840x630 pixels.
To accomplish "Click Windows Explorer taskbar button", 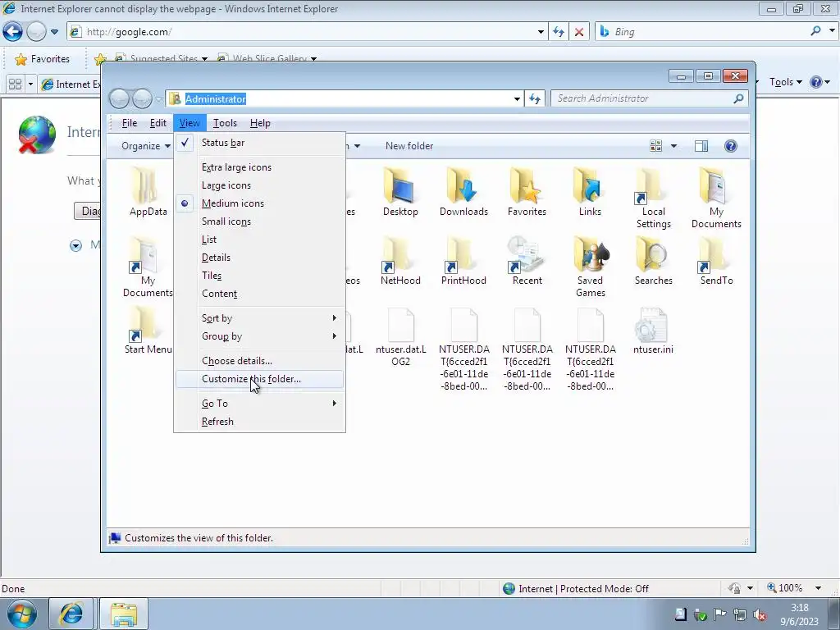I will coord(124,614).
